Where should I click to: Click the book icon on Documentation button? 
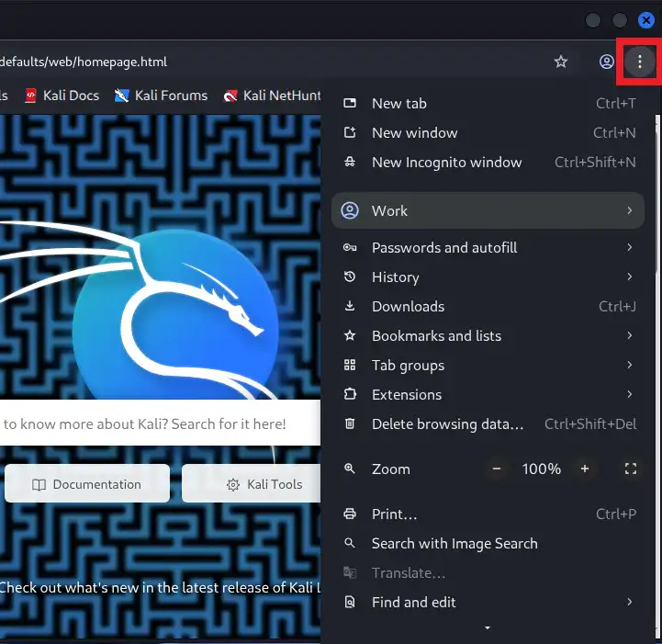(x=39, y=485)
